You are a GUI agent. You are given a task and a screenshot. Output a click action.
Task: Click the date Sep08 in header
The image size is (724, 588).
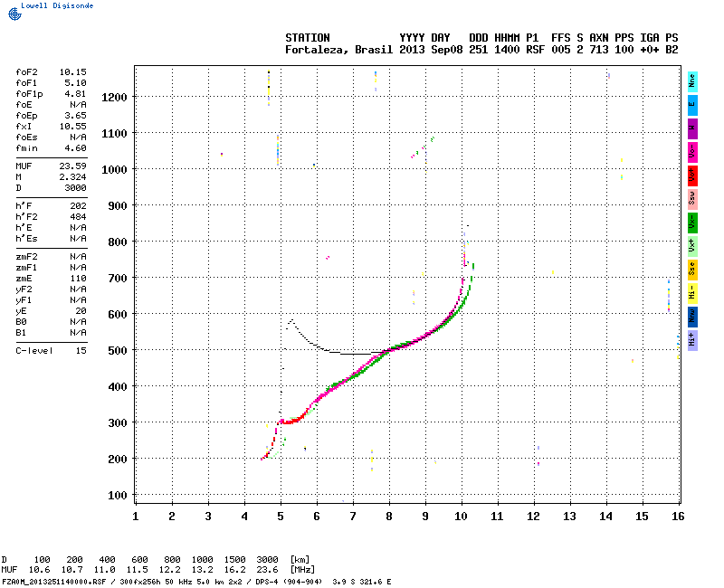point(446,50)
